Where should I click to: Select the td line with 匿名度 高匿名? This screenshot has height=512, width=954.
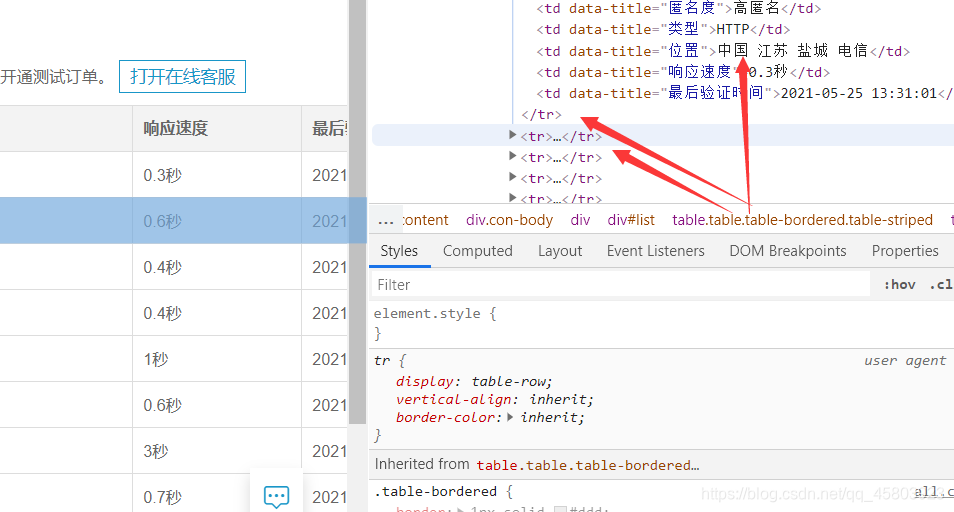(678, 9)
